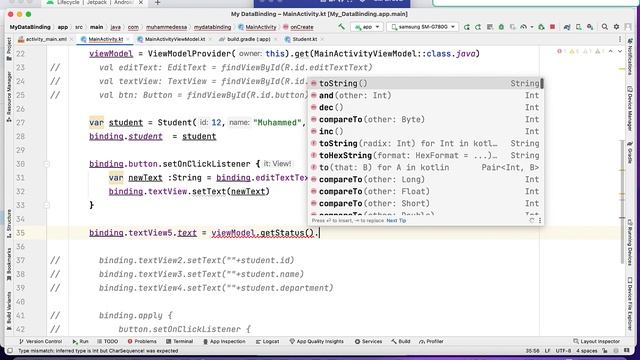Screen dimensions: 640x360
Task: Choose compareTo(other: Byte) suggestion
Action: coord(425,120)
